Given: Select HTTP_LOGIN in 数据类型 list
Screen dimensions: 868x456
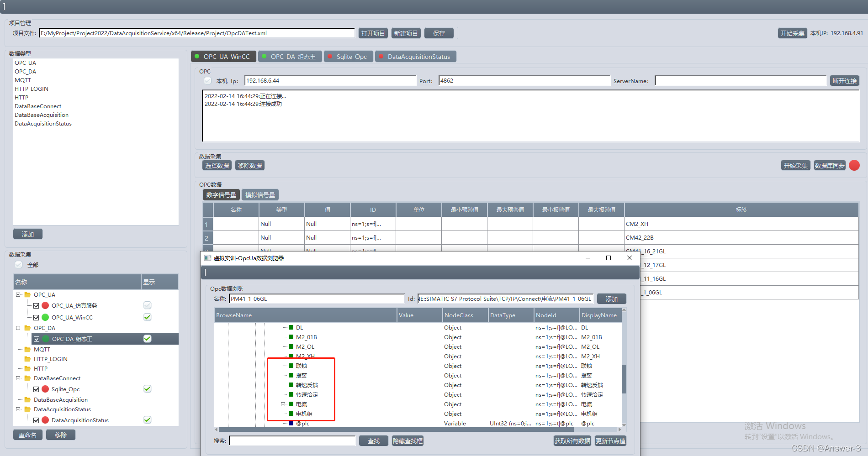Looking at the screenshot, I should point(32,89).
